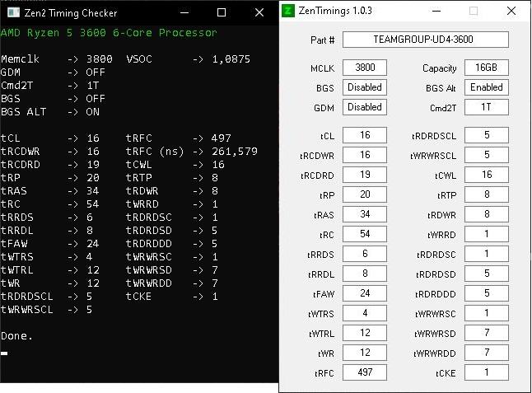
Task: Click the VSOC value 1,0875 in console
Action: [x=231, y=59]
